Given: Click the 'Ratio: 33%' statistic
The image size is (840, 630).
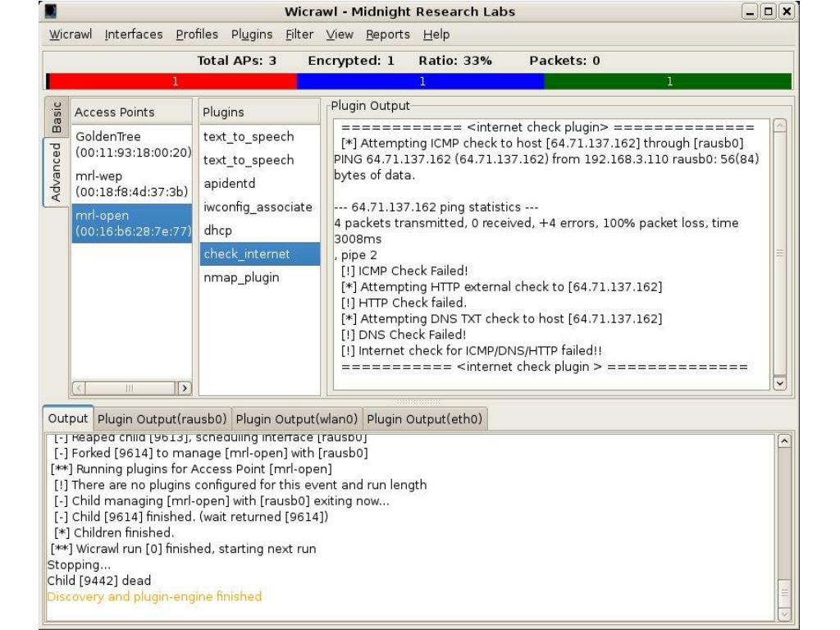Looking at the screenshot, I should [x=455, y=61].
